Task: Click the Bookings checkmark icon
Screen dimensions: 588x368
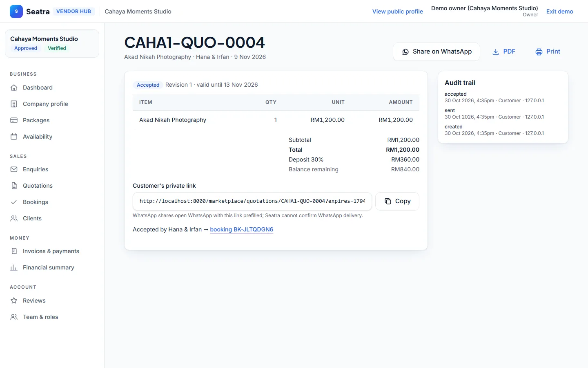Action: point(14,202)
